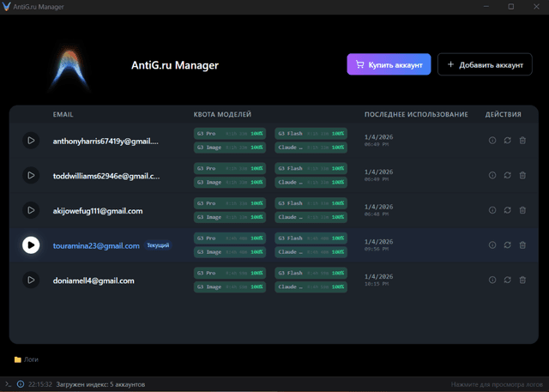The width and height of the screenshot is (549, 392).
Task: Click Claude quota for toddwilliams62946e
Action: (311, 183)
